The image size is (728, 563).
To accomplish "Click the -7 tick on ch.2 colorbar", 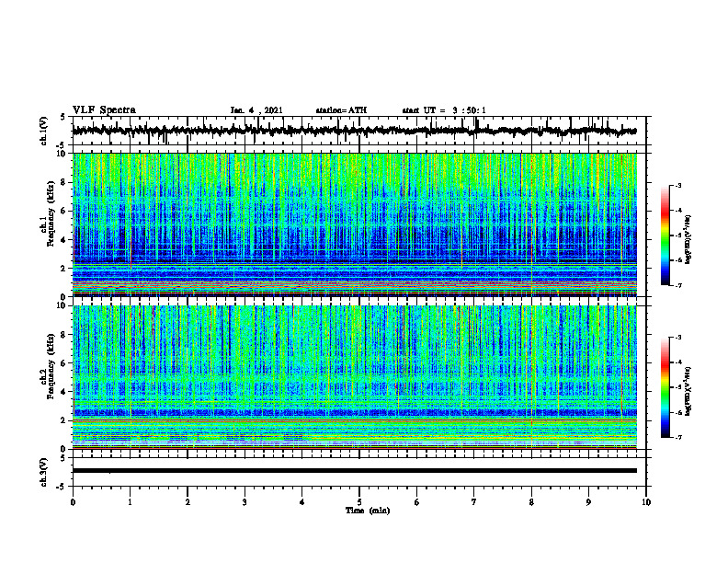I will [x=677, y=437].
